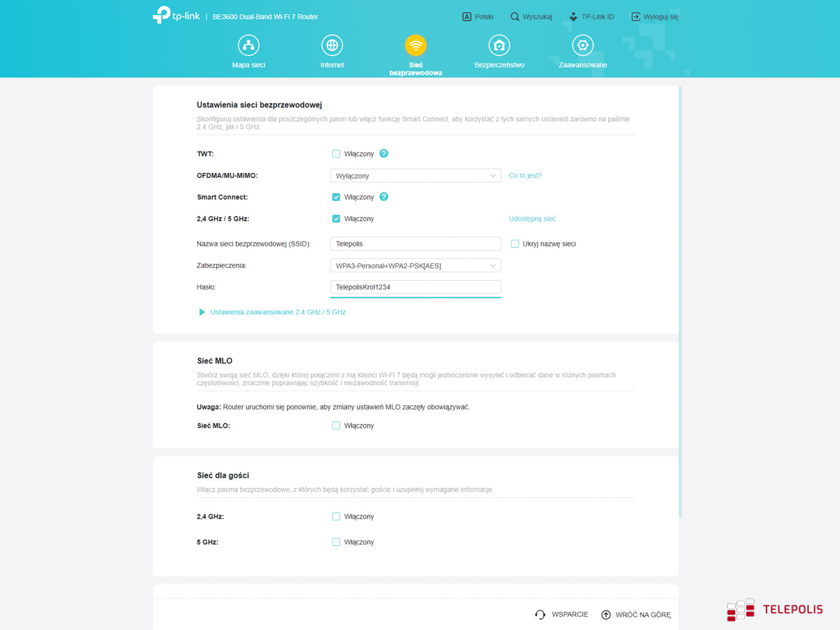Open the OFDMA/MU-MIMO dropdown
This screenshot has height=630, width=840.
click(x=415, y=176)
